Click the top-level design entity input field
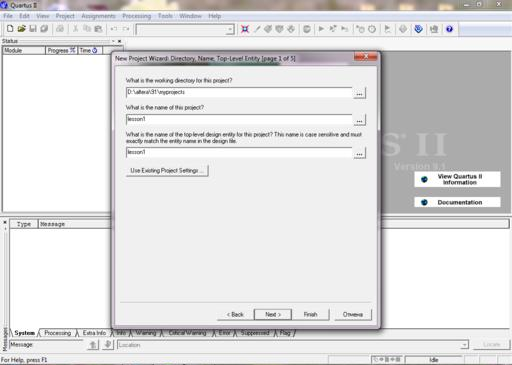The image size is (512, 365). [x=239, y=152]
